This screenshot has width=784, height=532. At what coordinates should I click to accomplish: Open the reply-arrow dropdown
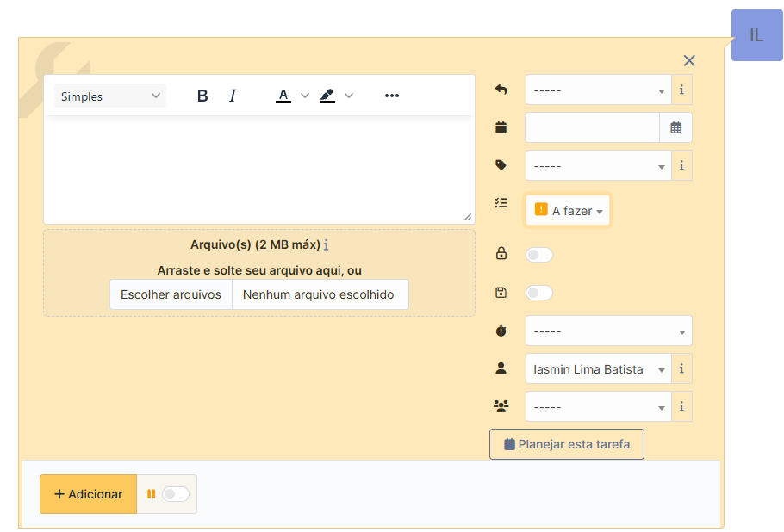[x=599, y=90]
